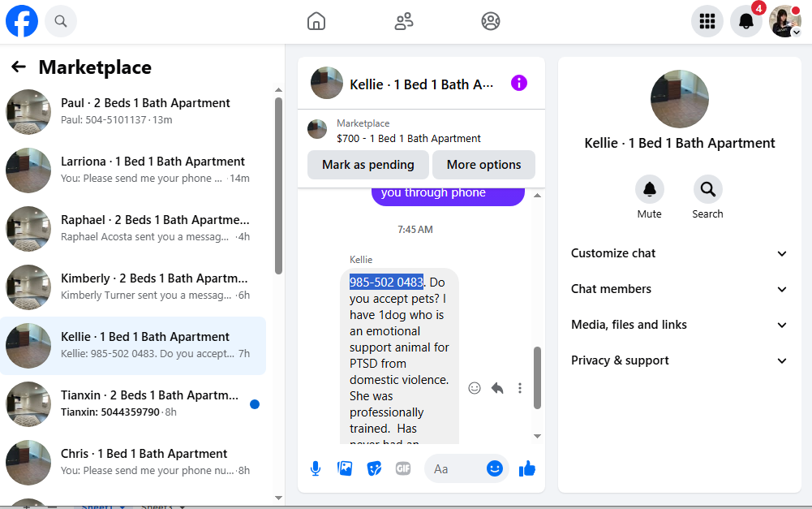Open Raphael 2 Beds 1 Bath chat
This screenshot has width=812, height=509.
133,229
